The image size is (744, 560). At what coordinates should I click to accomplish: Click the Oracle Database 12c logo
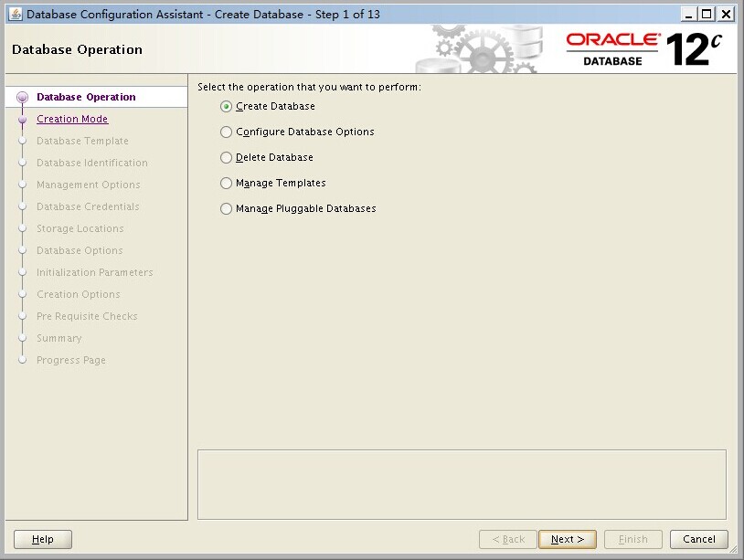(x=644, y=49)
